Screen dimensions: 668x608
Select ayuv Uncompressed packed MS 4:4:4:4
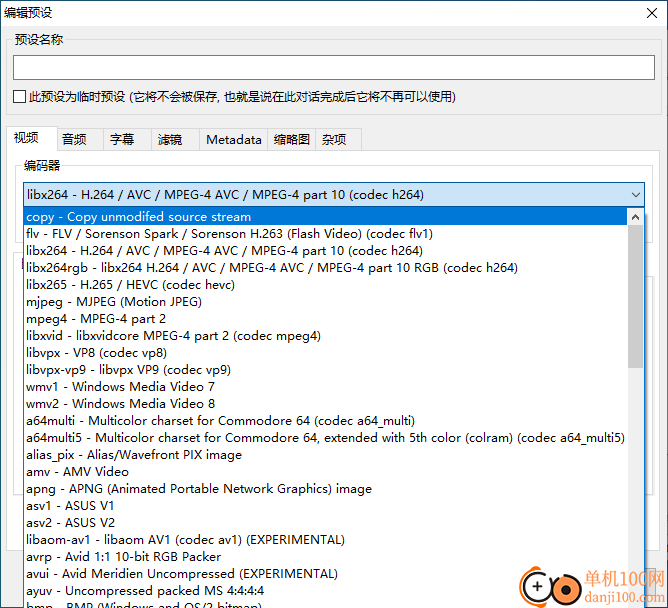325,591
